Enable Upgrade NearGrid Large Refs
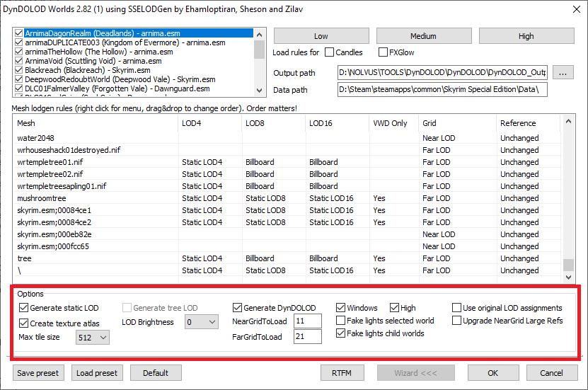Screen dimensions: 588x390 pos(456,321)
